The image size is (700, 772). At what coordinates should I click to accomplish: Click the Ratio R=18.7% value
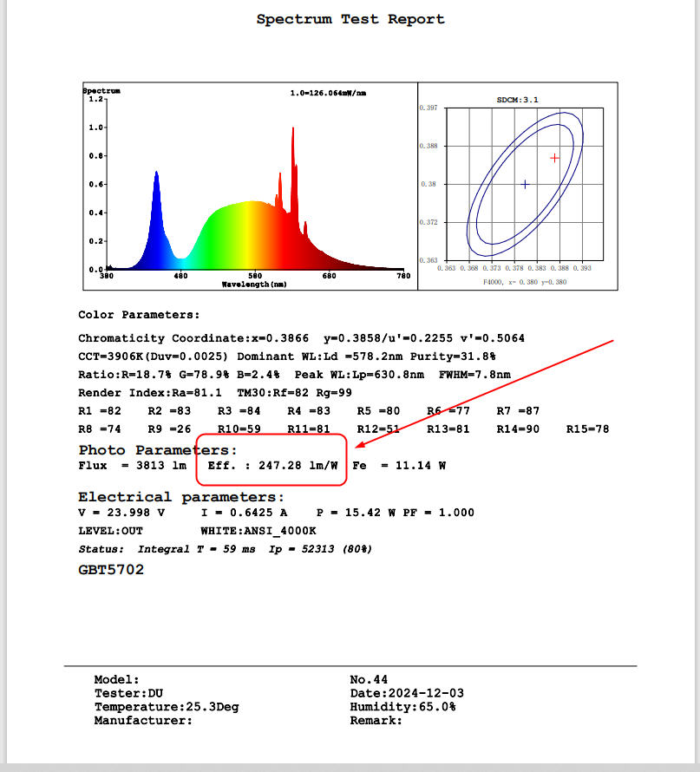pos(125,375)
